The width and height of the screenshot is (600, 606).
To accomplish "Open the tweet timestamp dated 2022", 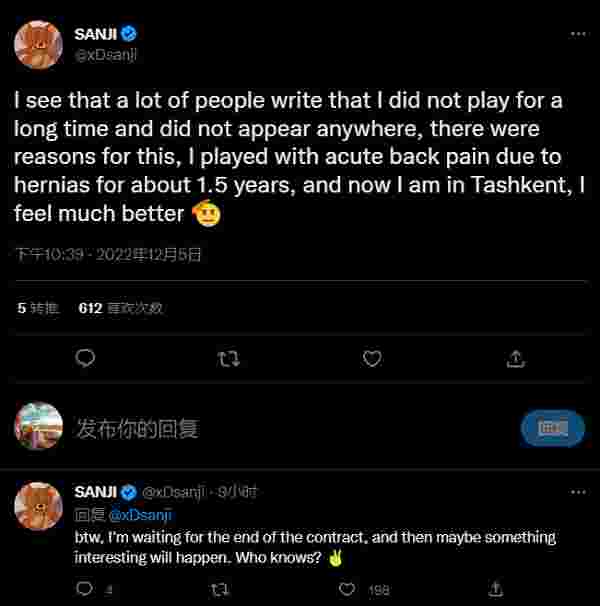I will 108,255.
